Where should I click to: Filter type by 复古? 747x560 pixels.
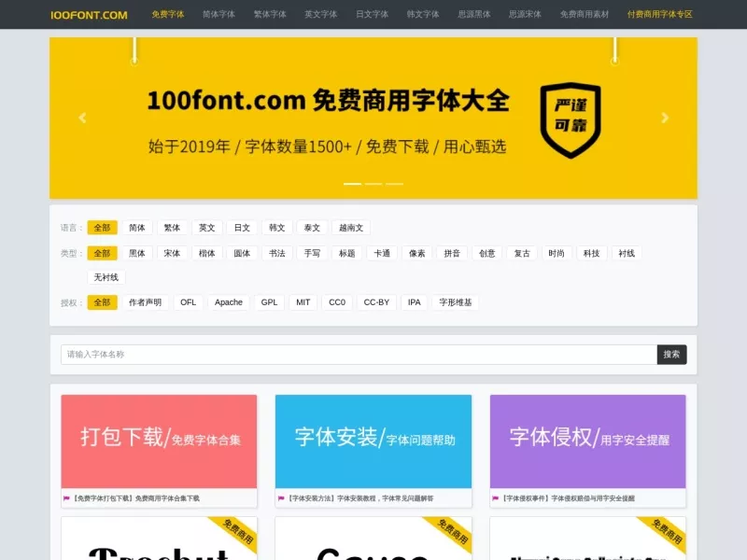pos(522,253)
